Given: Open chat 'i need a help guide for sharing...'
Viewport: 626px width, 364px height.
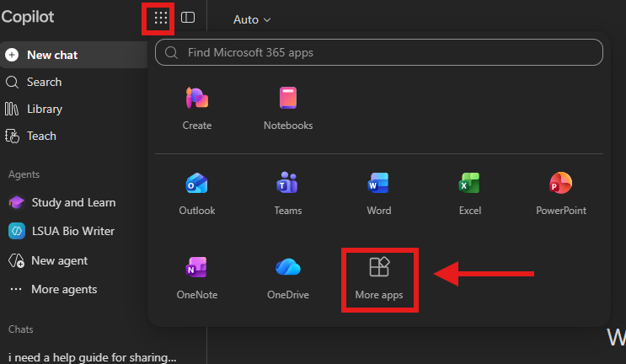Looking at the screenshot, I should (92, 357).
